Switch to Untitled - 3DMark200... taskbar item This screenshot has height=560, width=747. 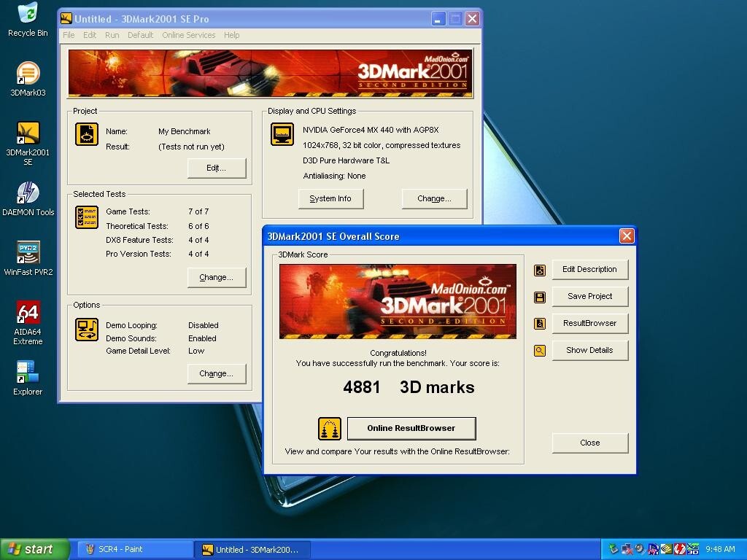[x=252, y=550]
